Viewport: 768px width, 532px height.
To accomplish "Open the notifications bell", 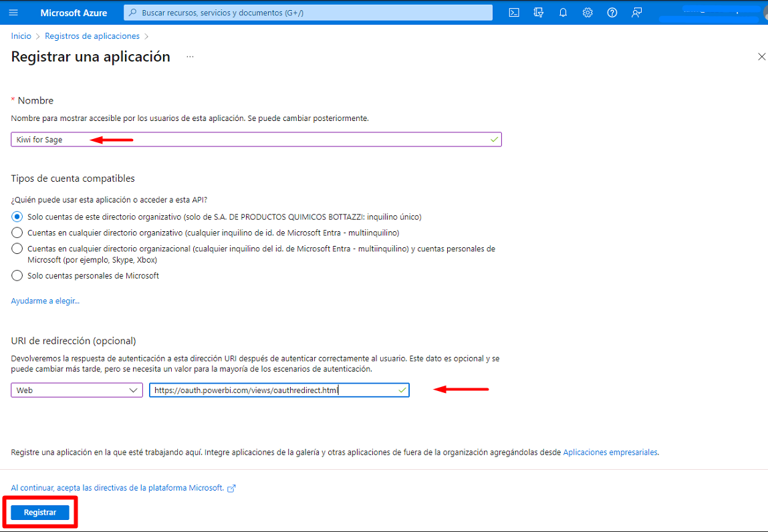I will pyautogui.click(x=563, y=13).
